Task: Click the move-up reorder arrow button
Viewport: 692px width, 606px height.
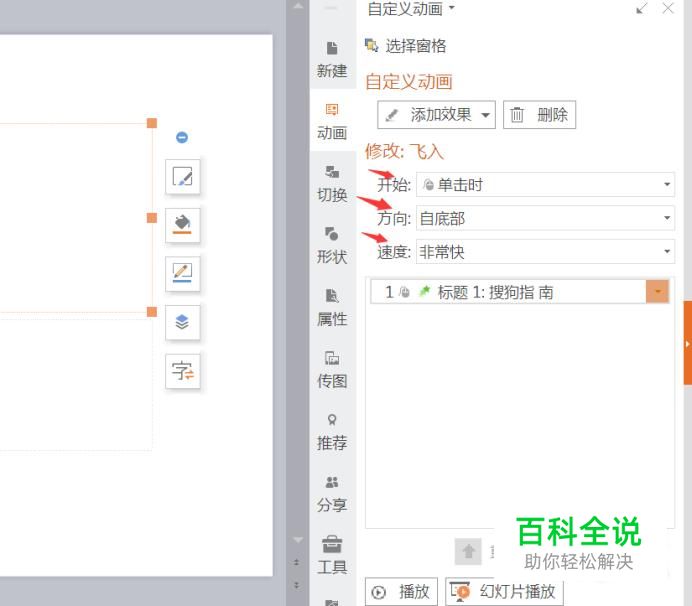Action: 468,551
